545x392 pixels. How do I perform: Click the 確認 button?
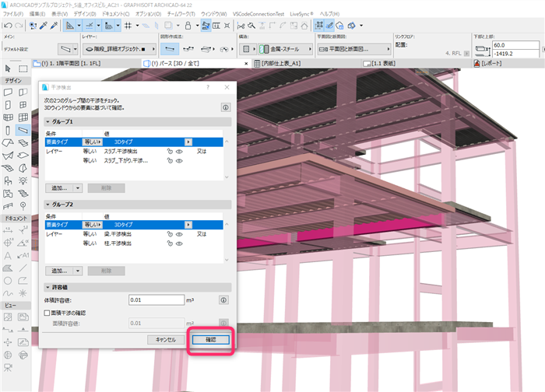pos(211,340)
